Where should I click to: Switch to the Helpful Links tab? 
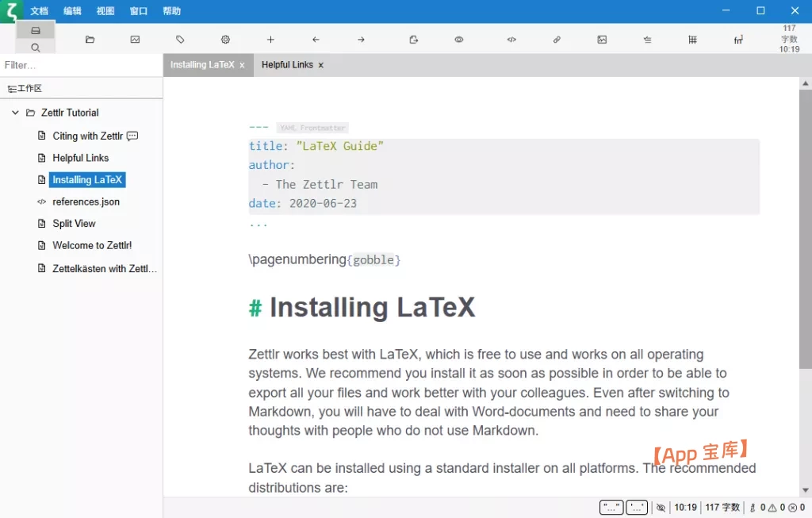(287, 65)
